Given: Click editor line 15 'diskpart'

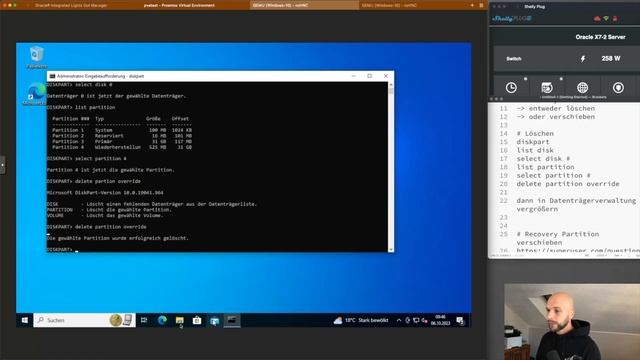Looking at the screenshot, I should (533, 142).
